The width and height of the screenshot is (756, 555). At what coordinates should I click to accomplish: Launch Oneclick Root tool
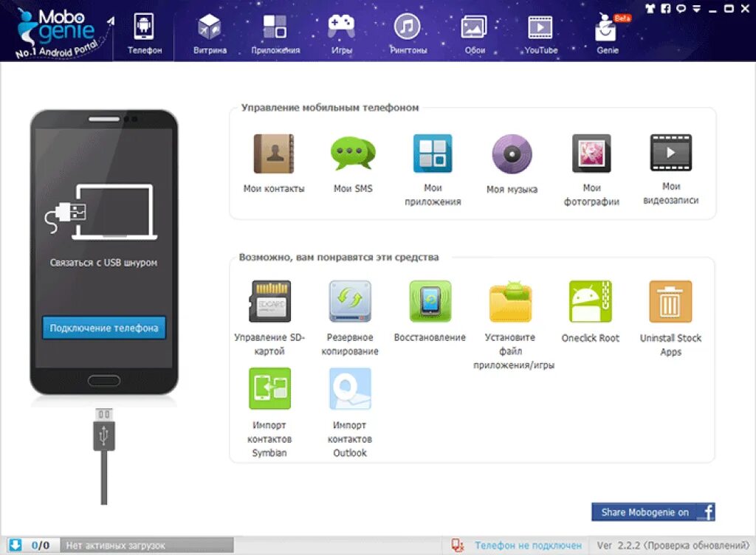590,301
